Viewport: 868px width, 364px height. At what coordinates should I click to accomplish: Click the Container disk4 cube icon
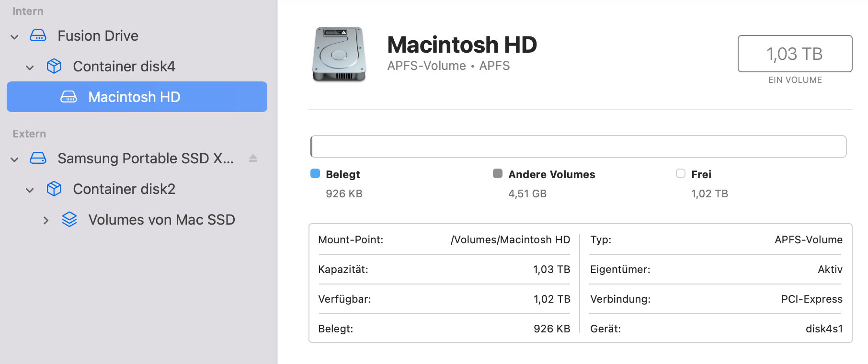(x=54, y=66)
